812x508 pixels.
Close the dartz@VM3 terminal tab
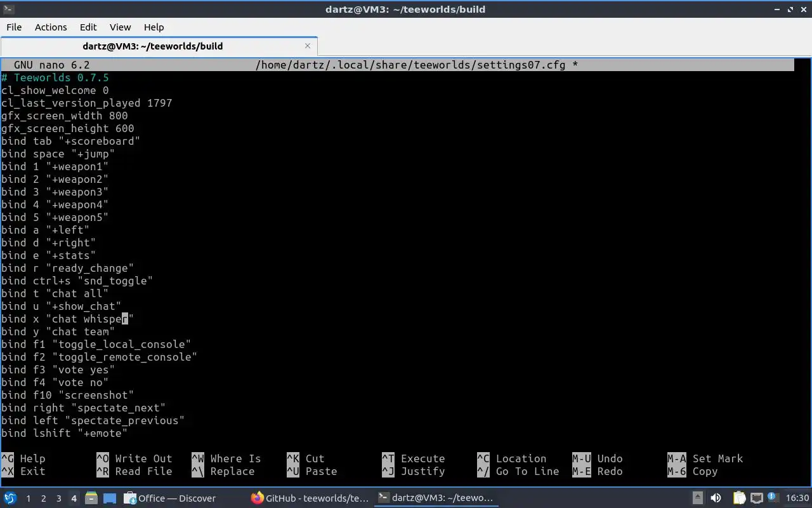click(x=308, y=46)
